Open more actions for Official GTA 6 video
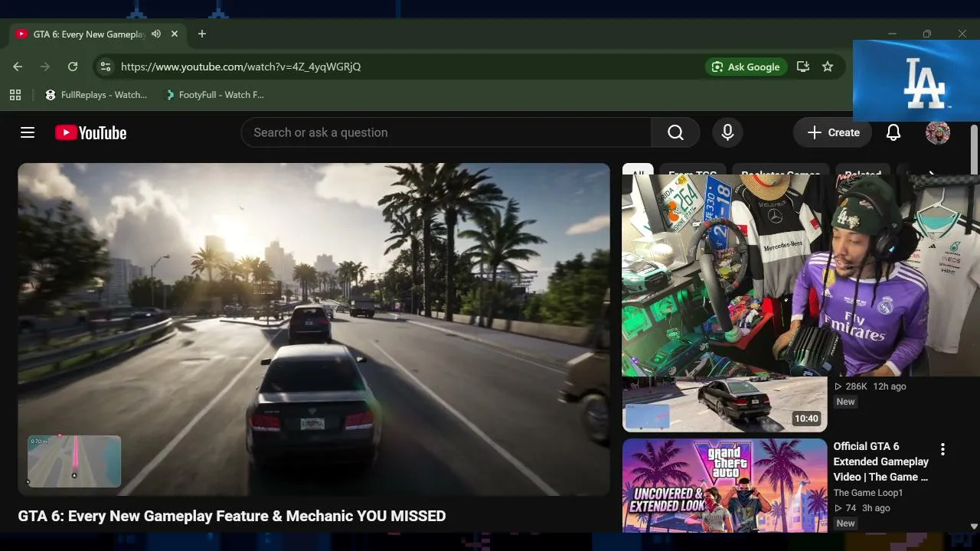Screen dimensions: 980x551 (942, 449)
